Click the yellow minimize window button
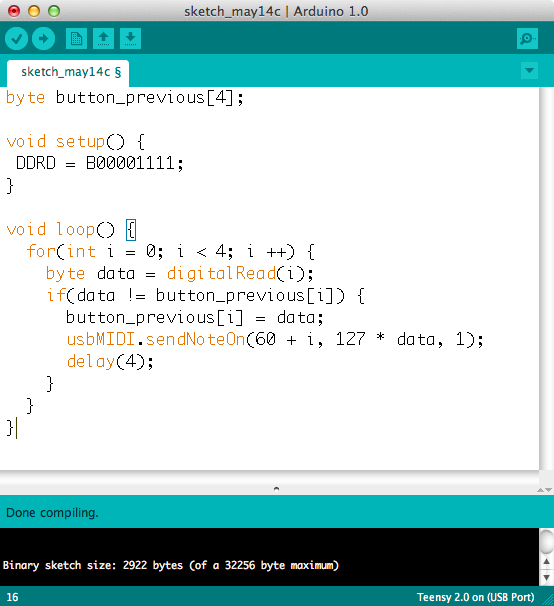Image resolution: width=554 pixels, height=606 pixels. [x=34, y=11]
